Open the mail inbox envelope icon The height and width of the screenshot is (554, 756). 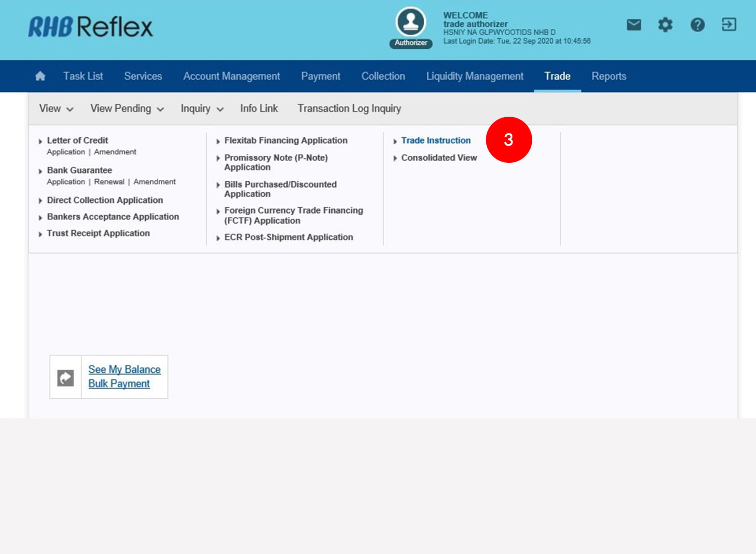(634, 25)
